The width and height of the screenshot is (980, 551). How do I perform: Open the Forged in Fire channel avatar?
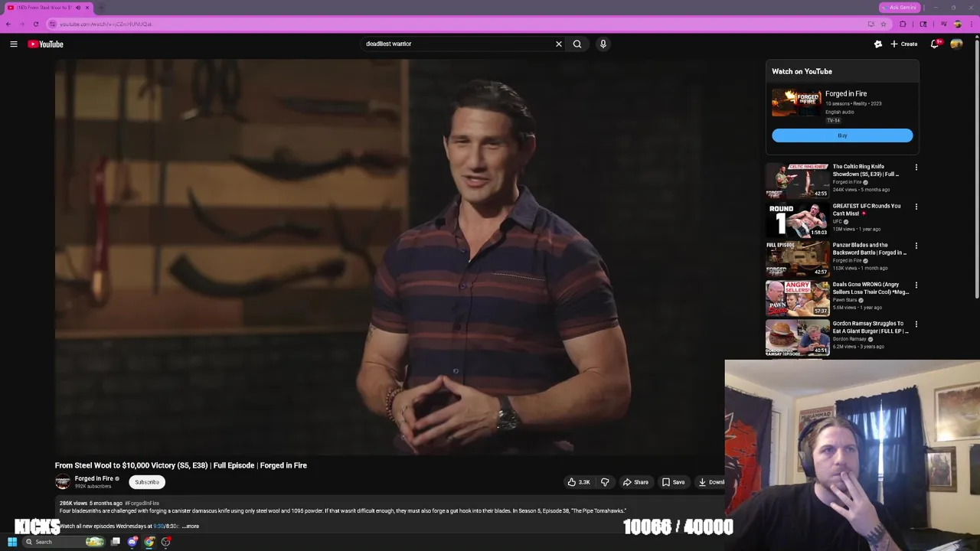[63, 481]
